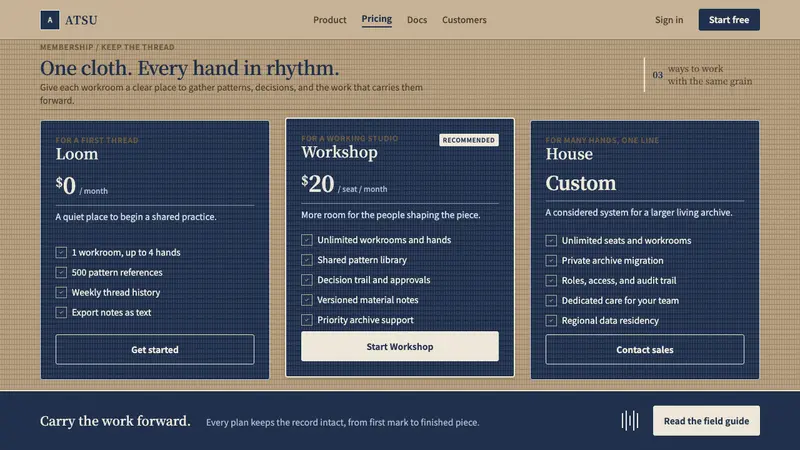Viewport: 800px width, 450px height.
Task: Open the Customers nav item
Action: tap(464, 20)
